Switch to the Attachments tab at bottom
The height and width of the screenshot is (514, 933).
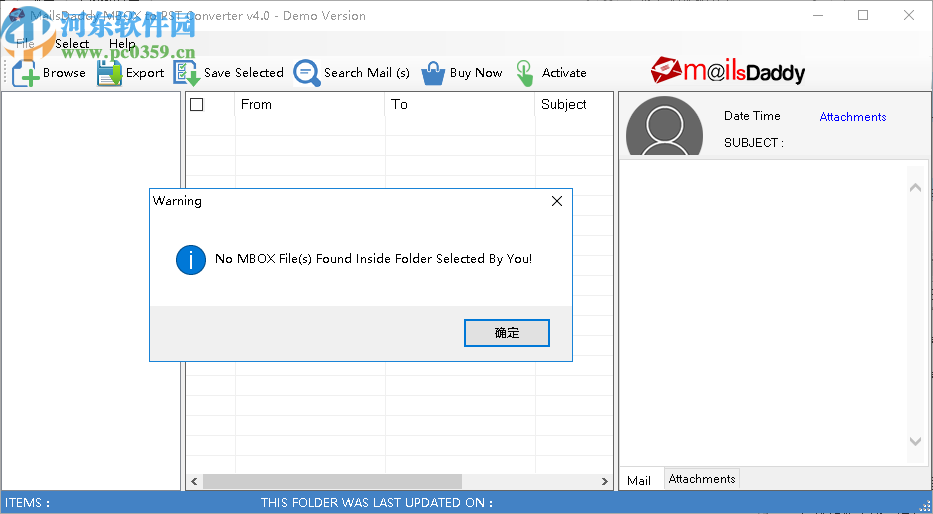point(702,478)
